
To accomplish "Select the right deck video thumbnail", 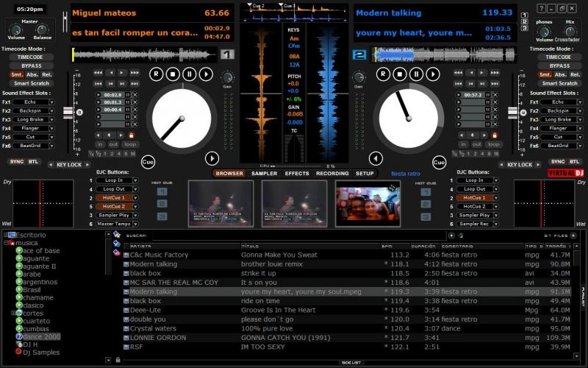I will [x=368, y=204].
